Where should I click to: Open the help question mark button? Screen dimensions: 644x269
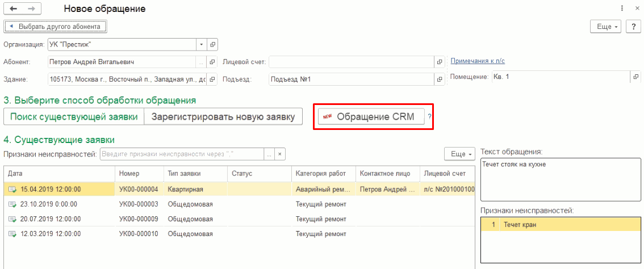coord(633,27)
